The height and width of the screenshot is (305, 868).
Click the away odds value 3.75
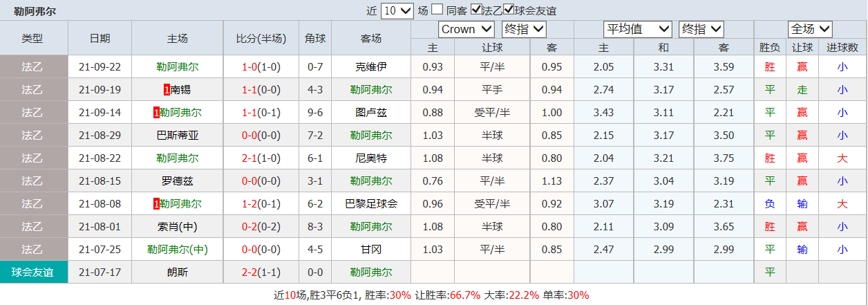click(724, 158)
